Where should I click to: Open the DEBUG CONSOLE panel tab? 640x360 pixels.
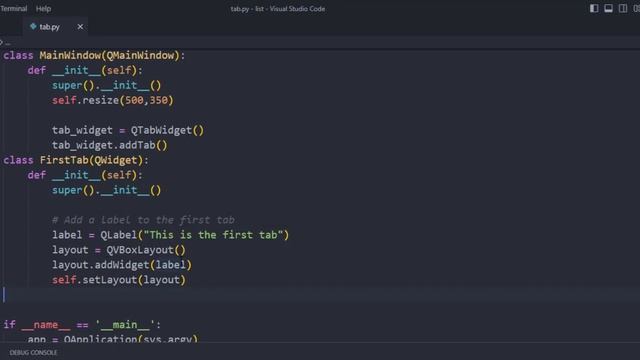pyautogui.click(x=33, y=353)
